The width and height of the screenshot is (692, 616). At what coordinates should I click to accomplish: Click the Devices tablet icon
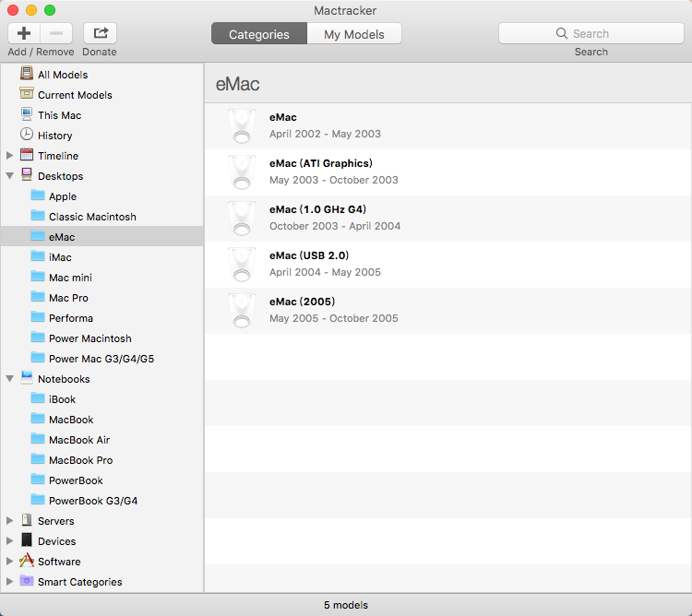tap(27, 540)
